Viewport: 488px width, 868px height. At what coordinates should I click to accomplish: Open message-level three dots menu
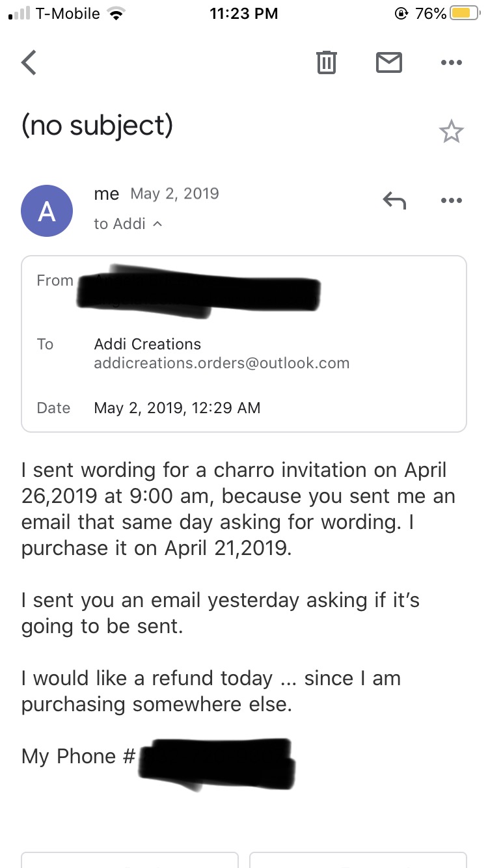[x=451, y=201]
